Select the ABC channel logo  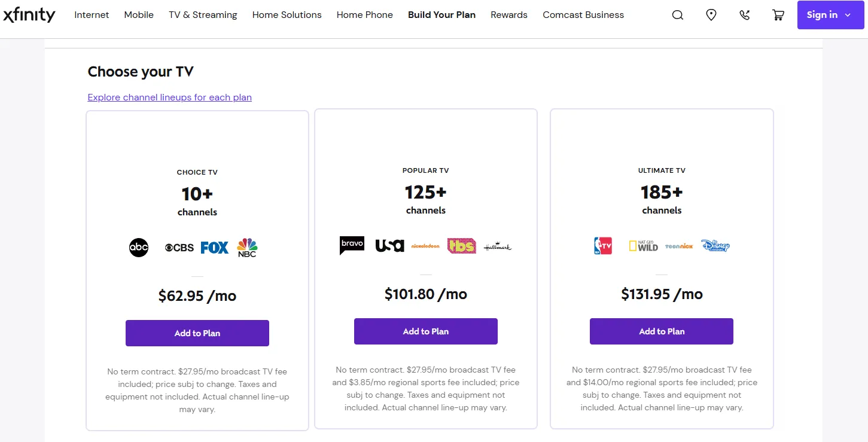click(x=138, y=247)
